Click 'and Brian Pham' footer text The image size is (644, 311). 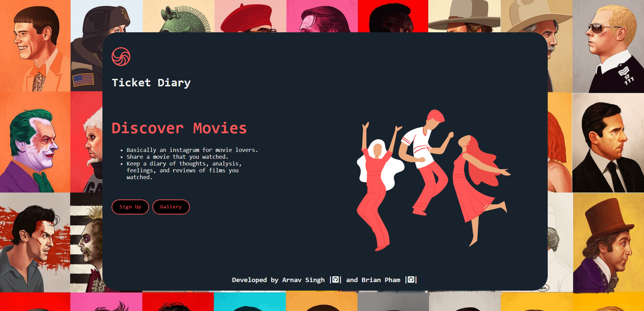click(x=373, y=280)
